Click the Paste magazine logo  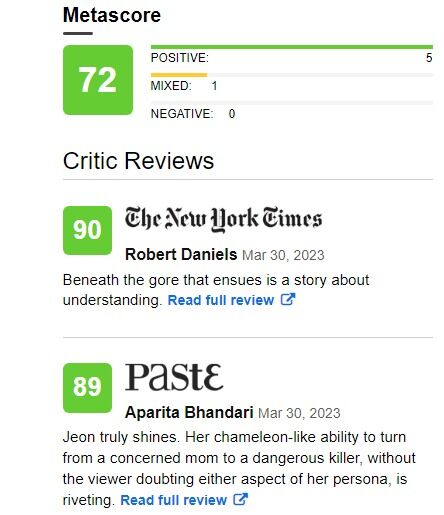coord(174,377)
